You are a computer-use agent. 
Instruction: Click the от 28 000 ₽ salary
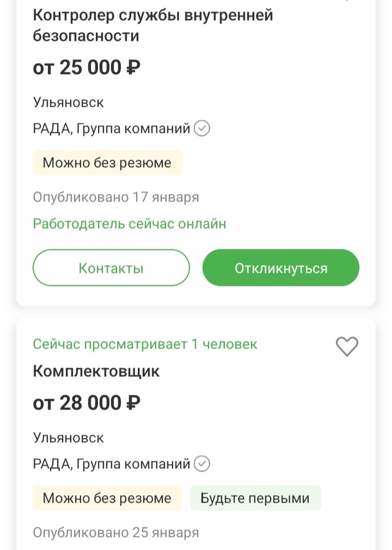(x=87, y=403)
